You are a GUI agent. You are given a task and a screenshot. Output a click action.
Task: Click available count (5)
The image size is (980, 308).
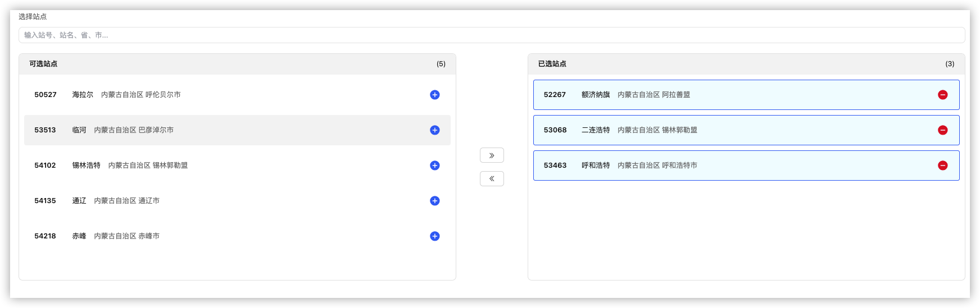pos(441,64)
